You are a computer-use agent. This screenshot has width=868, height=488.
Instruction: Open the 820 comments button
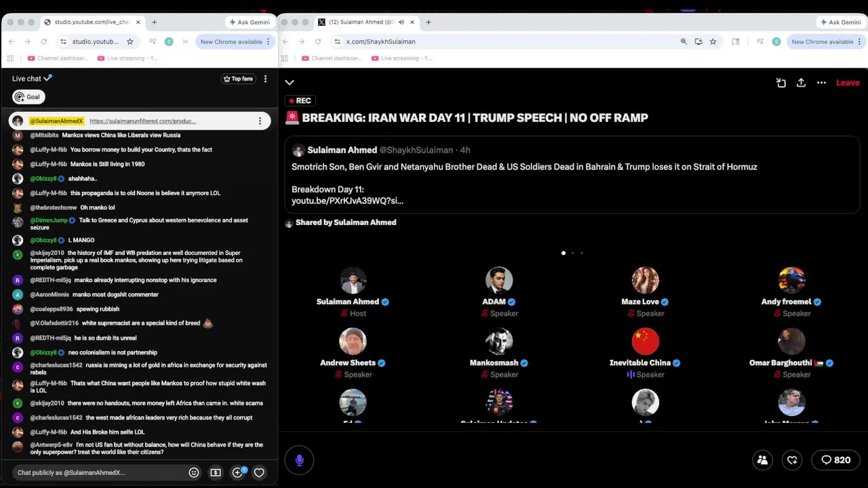(835, 460)
